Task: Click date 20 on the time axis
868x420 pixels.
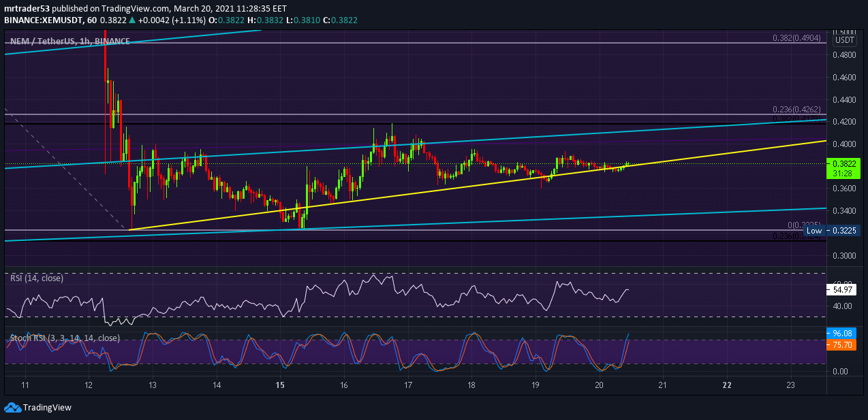Action: point(600,385)
